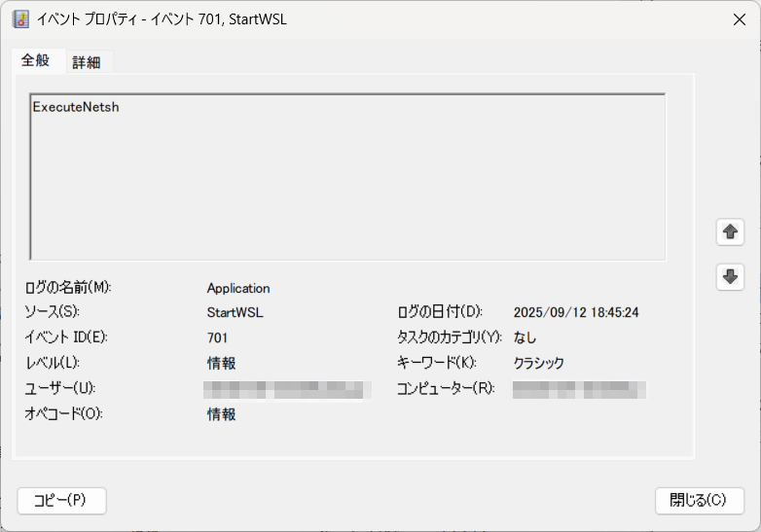Click the ExecuteNetsh text in description box
Image resolution: width=761 pixels, height=532 pixels.
[x=76, y=107]
